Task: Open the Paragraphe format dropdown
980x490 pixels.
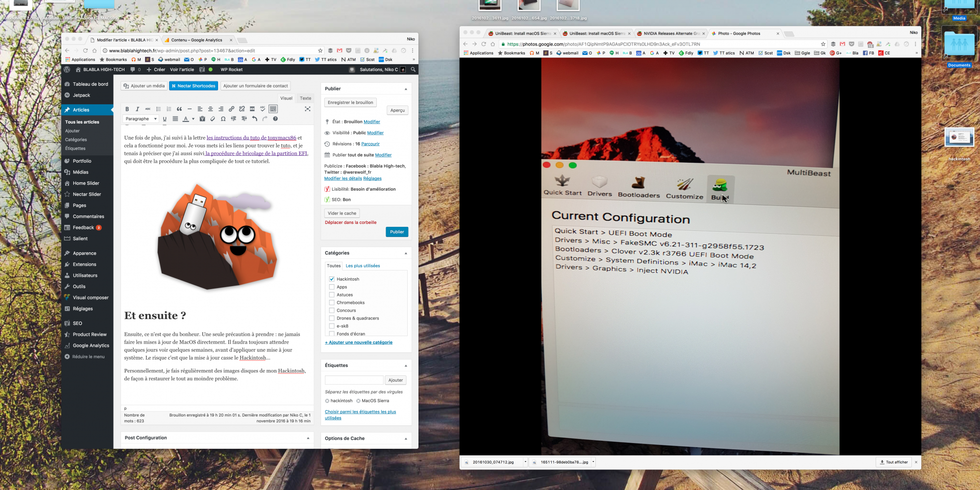Action: click(141, 119)
